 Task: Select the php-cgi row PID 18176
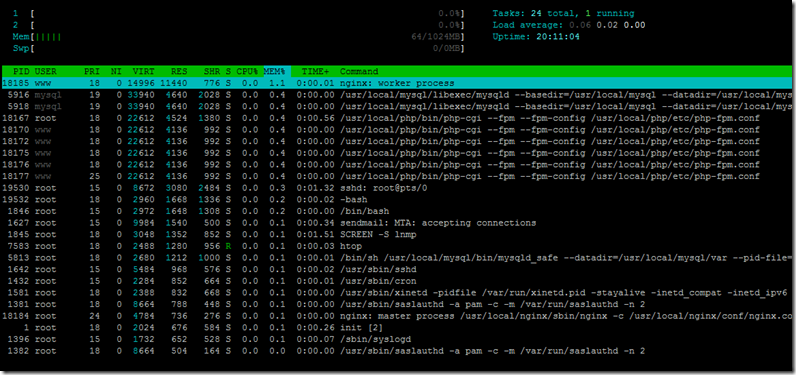tap(397, 165)
